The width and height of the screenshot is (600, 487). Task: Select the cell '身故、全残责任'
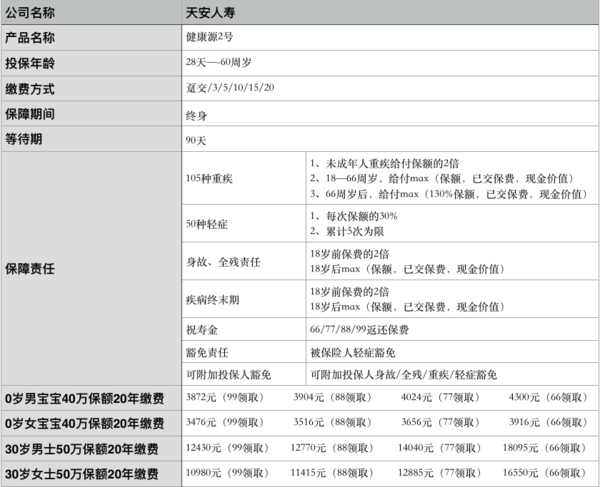[223, 262]
